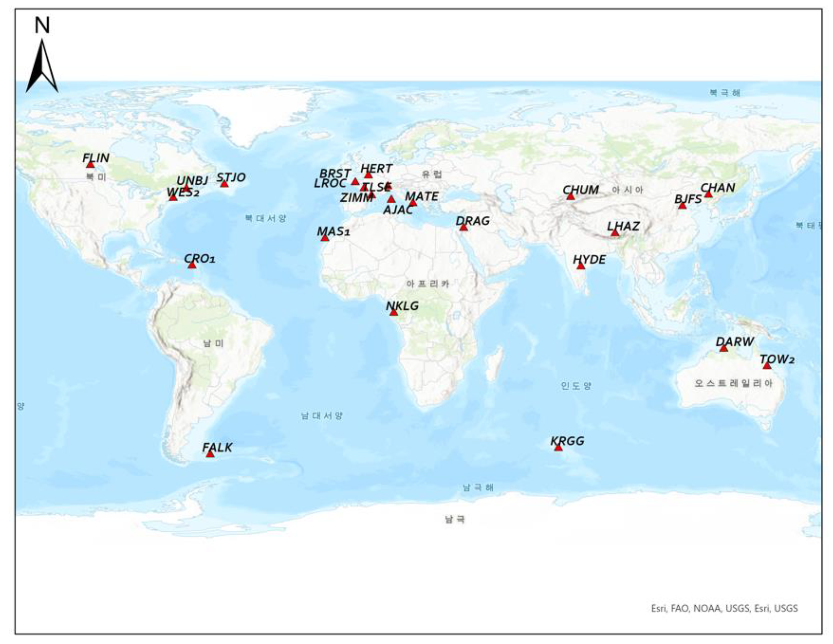
Task: Click the CHAN station triangle marker
Action: [708, 194]
